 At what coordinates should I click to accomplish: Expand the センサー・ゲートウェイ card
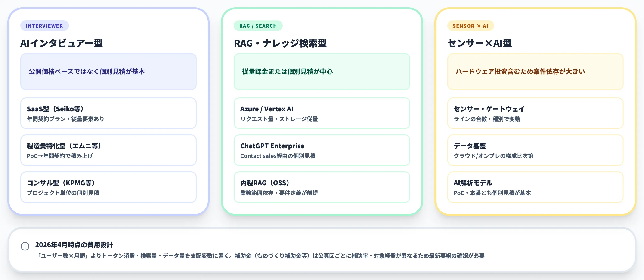click(535, 113)
